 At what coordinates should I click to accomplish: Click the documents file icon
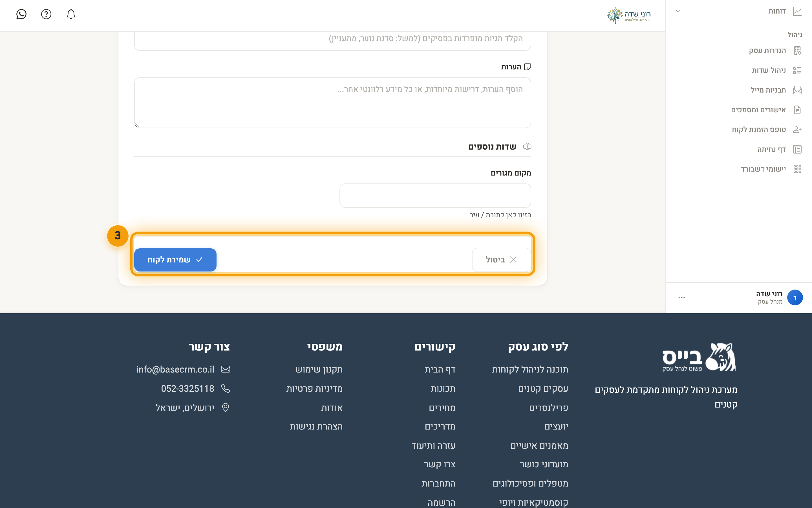coord(797,110)
